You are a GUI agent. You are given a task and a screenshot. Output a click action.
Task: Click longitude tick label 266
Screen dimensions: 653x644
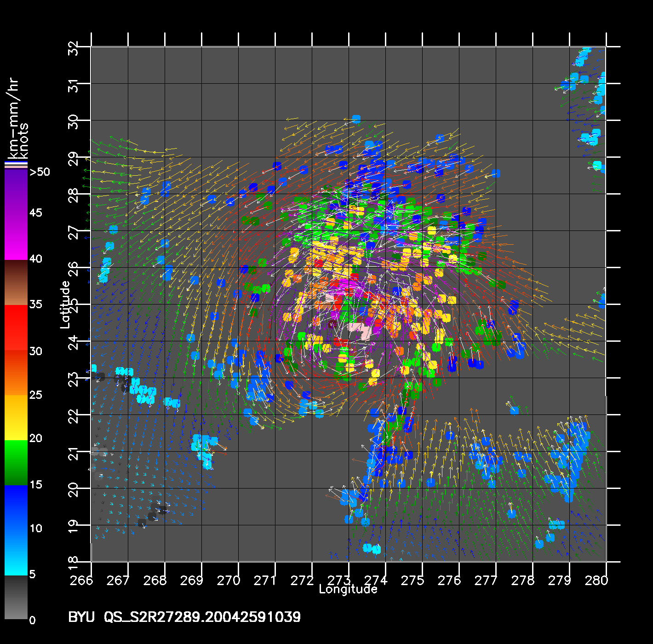pyautogui.click(x=81, y=581)
